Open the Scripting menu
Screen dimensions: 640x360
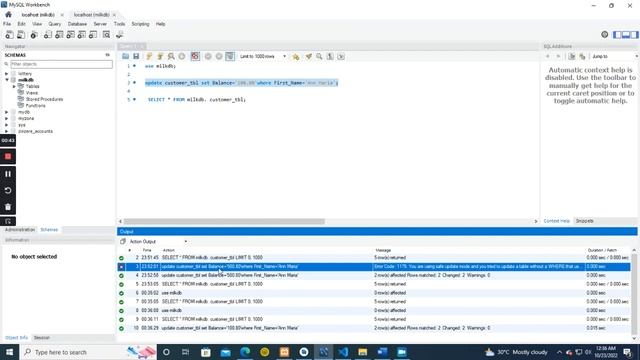point(140,24)
